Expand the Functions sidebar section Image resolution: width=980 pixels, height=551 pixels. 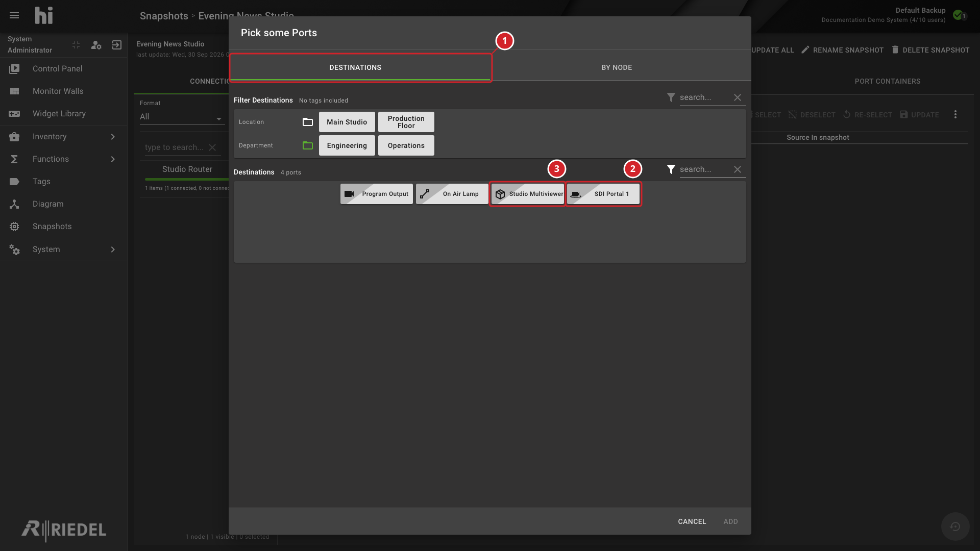[64, 159]
